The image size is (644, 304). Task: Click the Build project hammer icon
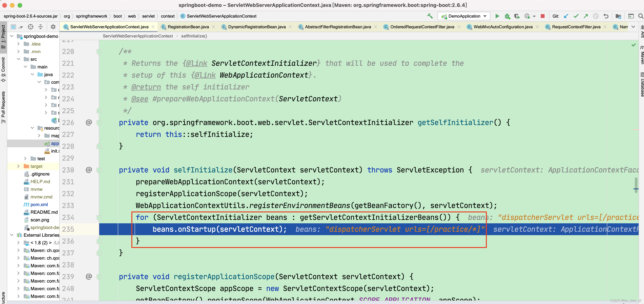tap(430, 16)
